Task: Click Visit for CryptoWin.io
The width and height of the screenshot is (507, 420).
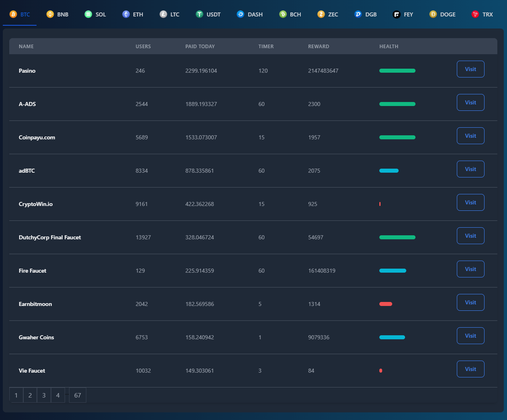Action: [x=470, y=202]
